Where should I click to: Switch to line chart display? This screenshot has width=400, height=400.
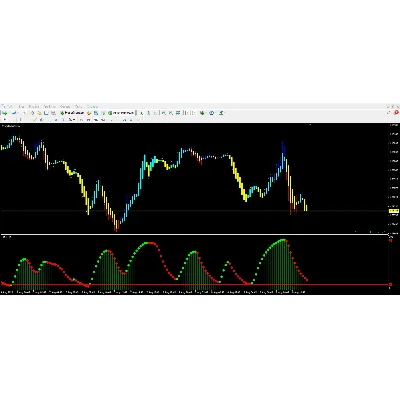(x=155, y=113)
